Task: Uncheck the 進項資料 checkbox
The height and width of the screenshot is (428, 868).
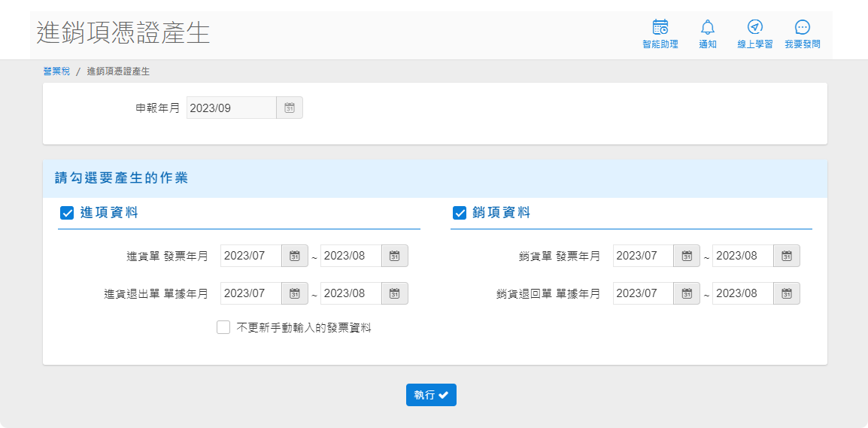Action: (66, 213)
